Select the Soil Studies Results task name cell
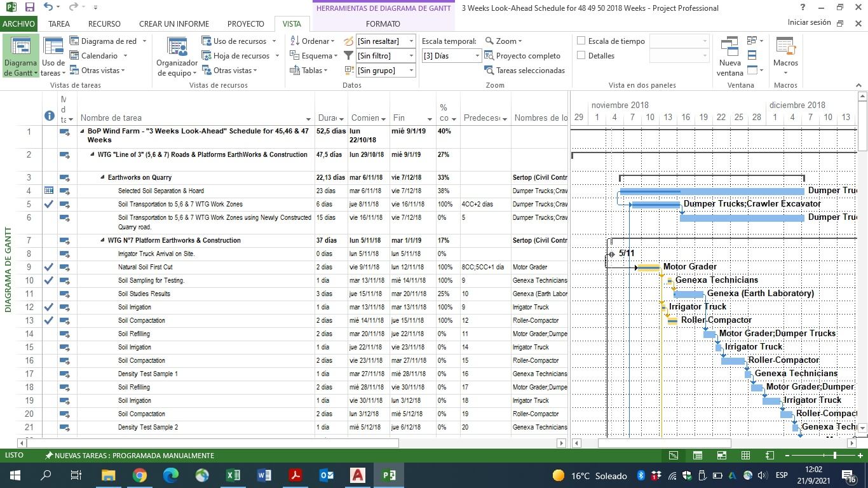 [x=144, y=294]
